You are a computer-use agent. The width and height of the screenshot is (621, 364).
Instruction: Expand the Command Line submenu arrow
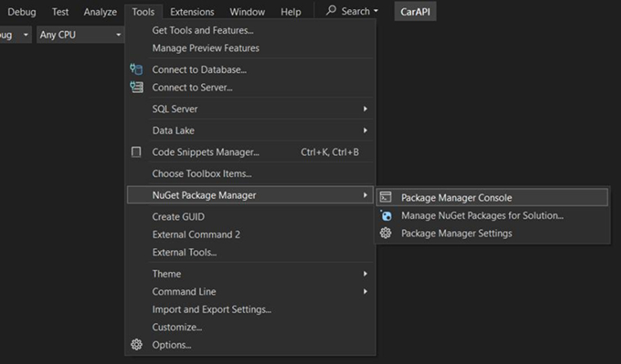(x=365, y=291)
